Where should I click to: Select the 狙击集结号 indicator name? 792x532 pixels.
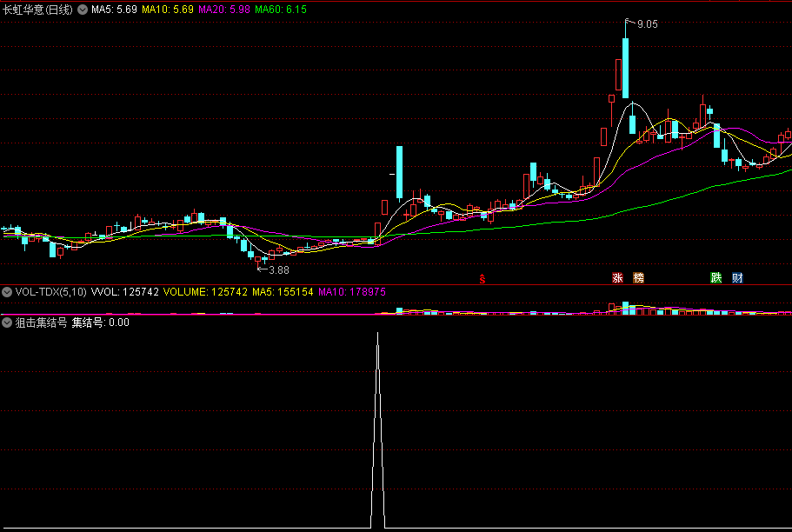[x=42, y=323]
